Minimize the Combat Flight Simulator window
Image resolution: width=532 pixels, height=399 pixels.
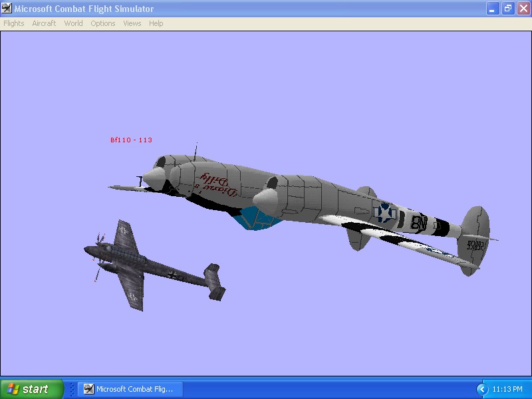pos(493,9)
